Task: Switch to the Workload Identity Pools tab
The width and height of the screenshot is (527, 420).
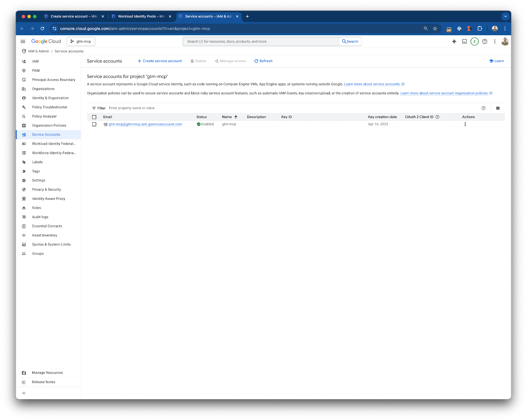Action: point(141,16)
